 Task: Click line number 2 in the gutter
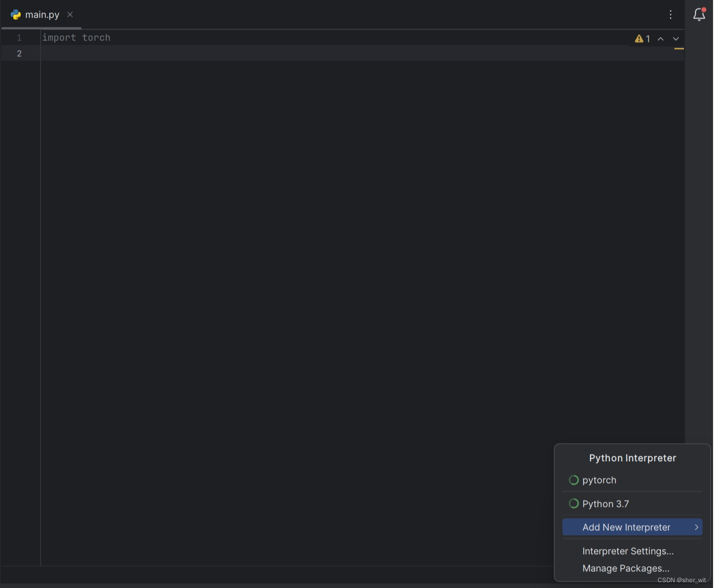click(x=19, y=53)
